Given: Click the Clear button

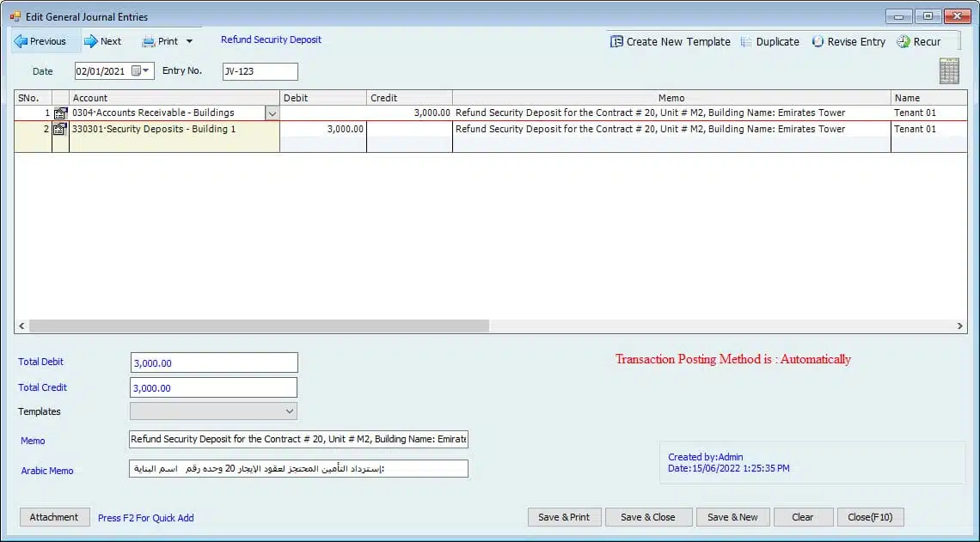Looking at the screenshot, I should click(803, 517).
